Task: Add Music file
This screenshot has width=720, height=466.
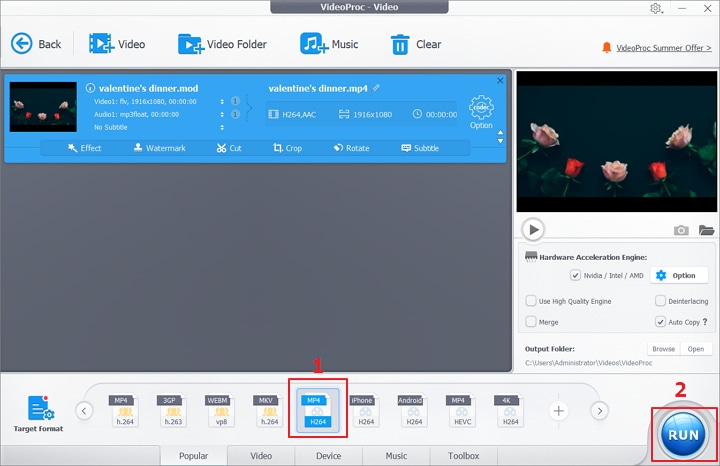Action: click(x=329, y=44)
